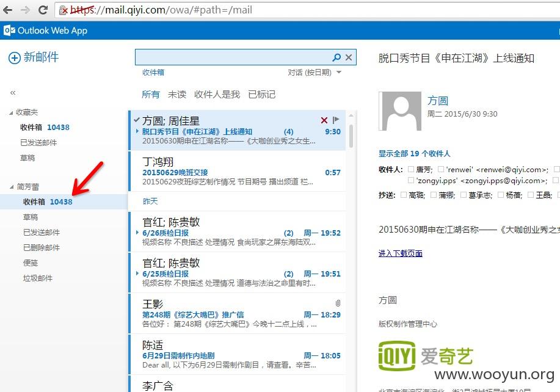The height and width of the screenshot is (392, 560).
Task: Open the 第248期《综艺大嘴巴》推广信 email
Action: click(x=237, y=314)
